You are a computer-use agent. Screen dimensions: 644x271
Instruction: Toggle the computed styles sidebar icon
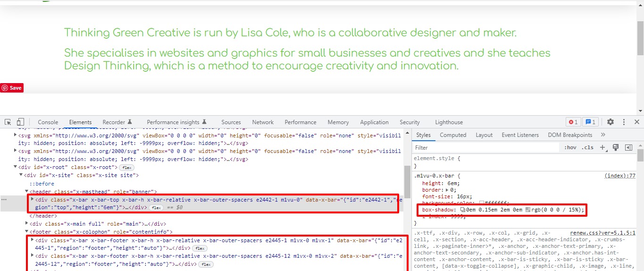click(x=628, y=148)
